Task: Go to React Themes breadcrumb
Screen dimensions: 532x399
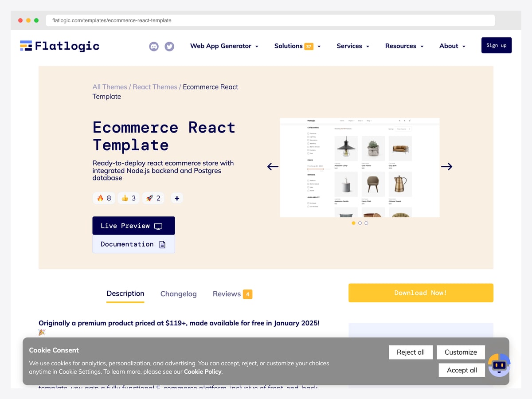Action: click(x=155, y=87)
